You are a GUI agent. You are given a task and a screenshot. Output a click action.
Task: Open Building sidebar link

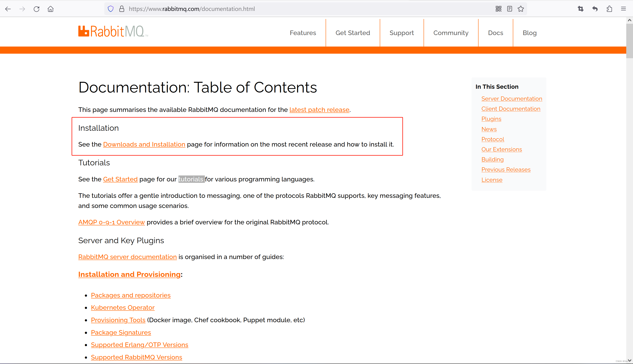pos(493,159)
